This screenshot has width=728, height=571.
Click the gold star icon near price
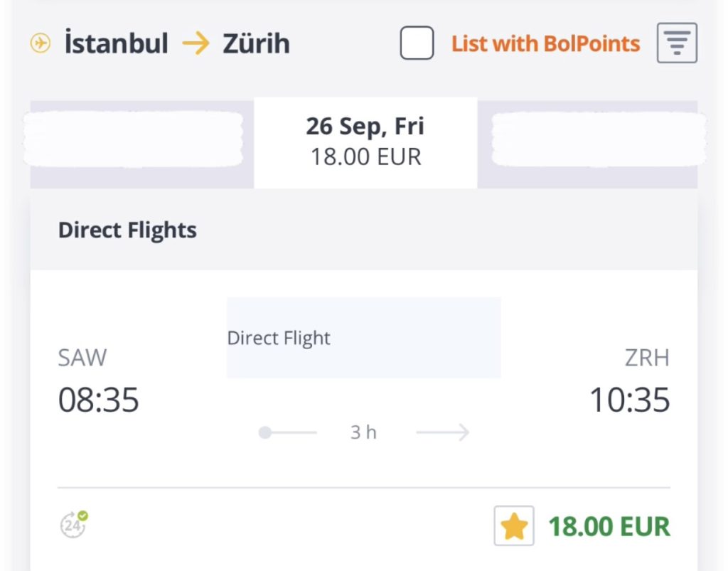pos(514,527)
